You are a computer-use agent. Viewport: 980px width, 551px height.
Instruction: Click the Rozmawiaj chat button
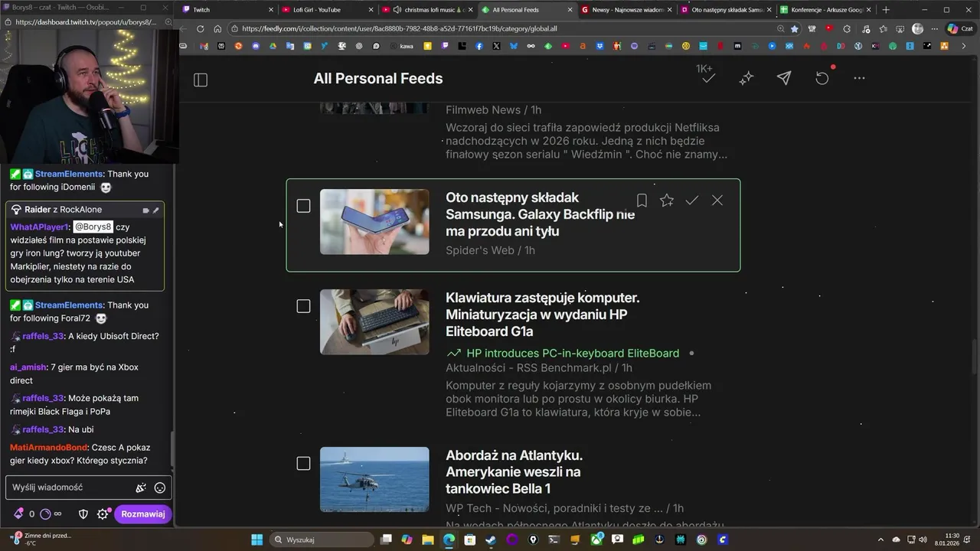[143, 514]
